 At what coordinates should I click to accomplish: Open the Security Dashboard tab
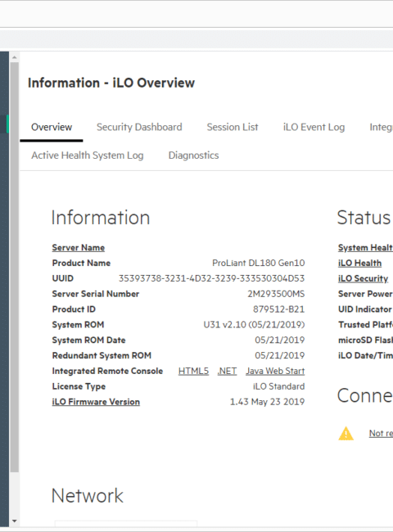(x=139, y=127)
